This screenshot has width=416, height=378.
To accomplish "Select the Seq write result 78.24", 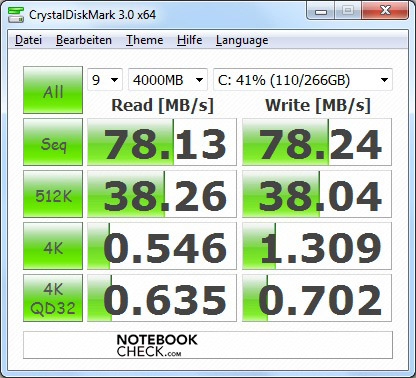I will click(317, 142).
